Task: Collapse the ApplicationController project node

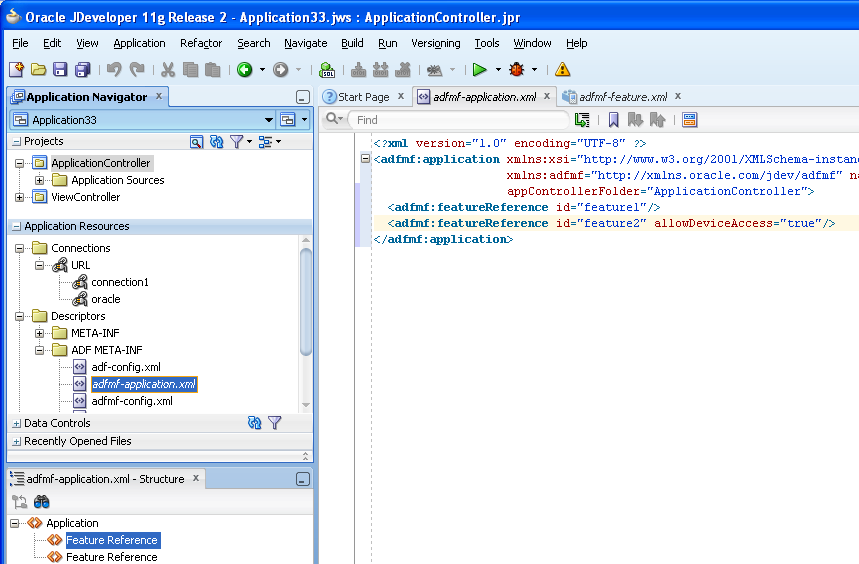Action: coord(20,163)
